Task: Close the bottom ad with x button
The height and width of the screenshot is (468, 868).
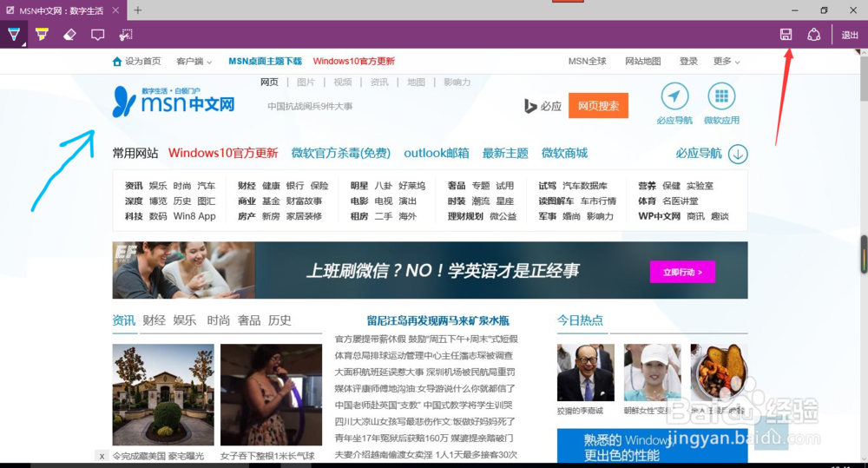Action: [x=102, y=457]
